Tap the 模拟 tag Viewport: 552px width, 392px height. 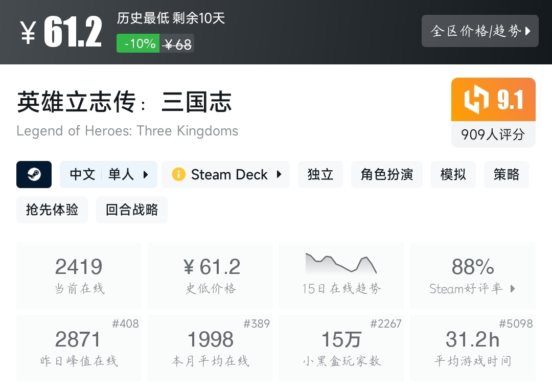453,174
